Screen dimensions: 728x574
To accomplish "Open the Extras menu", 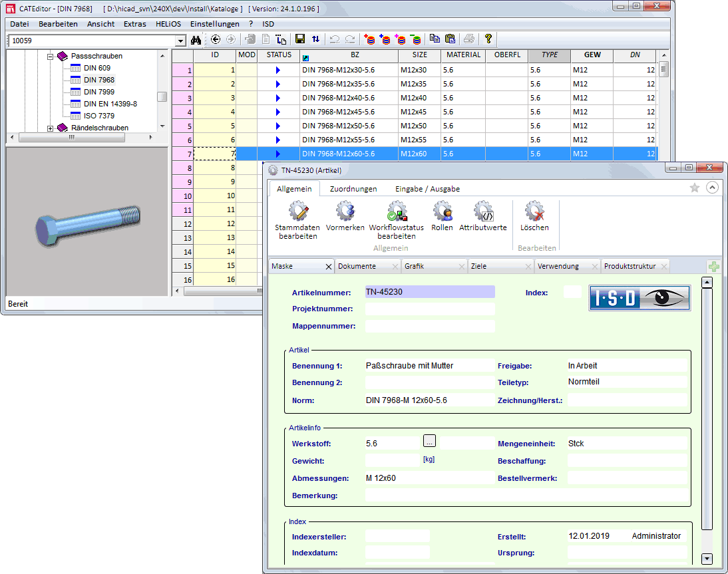I will [134, 24].
